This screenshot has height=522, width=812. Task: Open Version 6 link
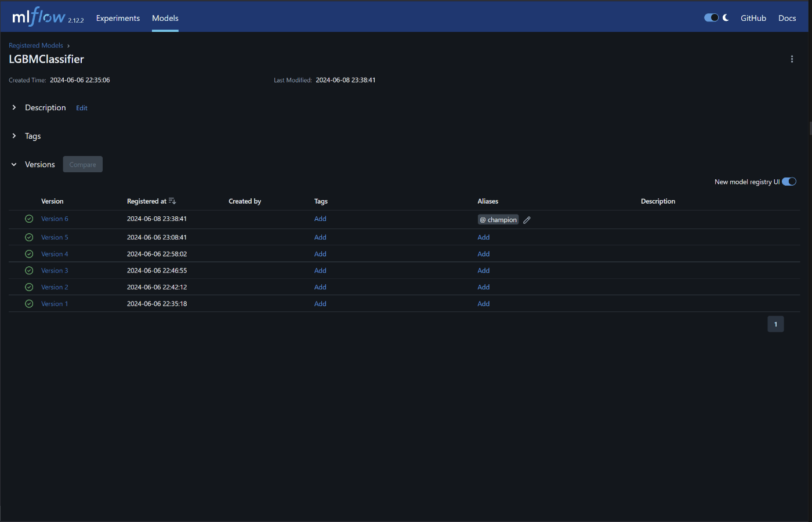[x=55, y=219]
